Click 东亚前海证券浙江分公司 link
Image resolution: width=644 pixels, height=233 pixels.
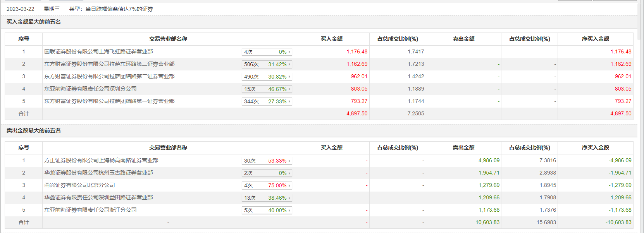click(x=90, y=210)
